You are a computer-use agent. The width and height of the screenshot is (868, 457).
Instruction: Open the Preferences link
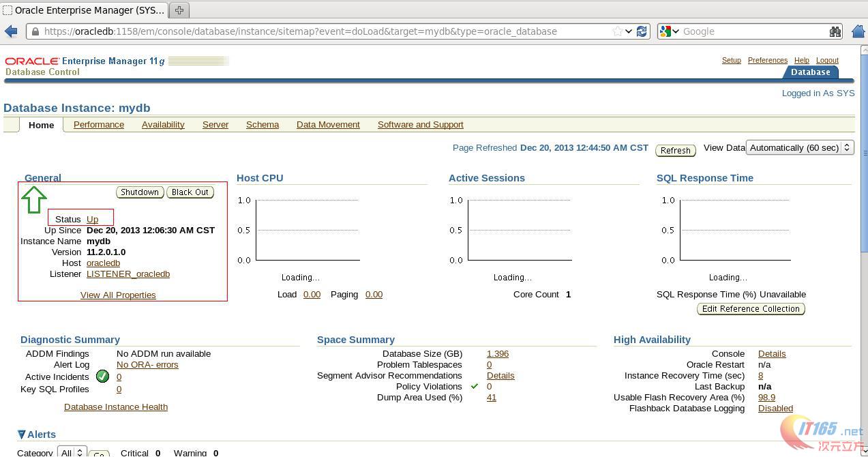[767, 60]
